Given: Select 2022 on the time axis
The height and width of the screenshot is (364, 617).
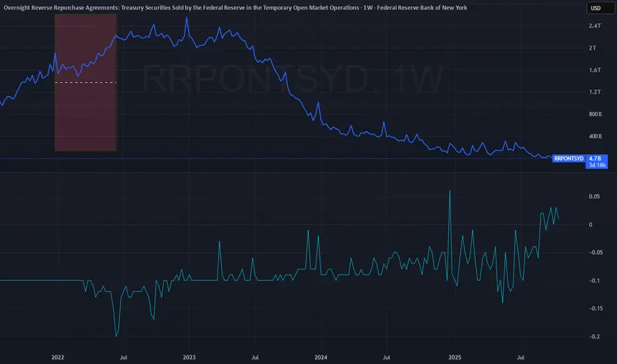Looking at the screenshot, I should 58,357.
